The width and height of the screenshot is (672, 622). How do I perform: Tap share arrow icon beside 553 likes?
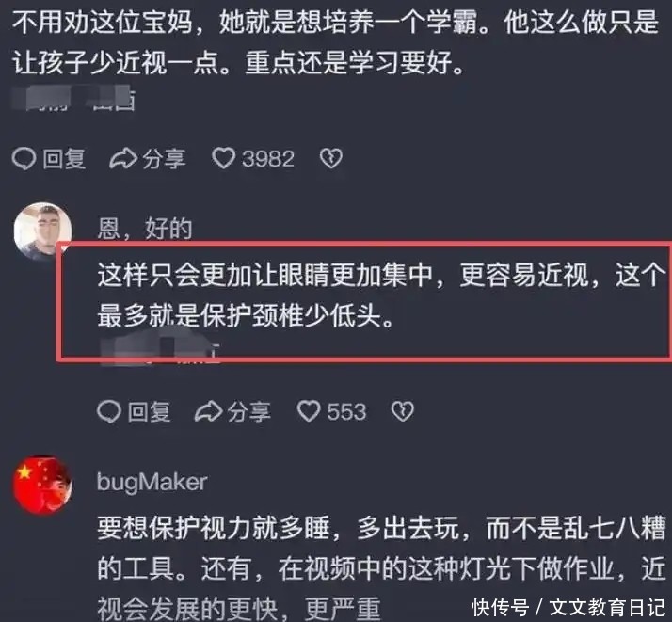[x=208, y=411]
